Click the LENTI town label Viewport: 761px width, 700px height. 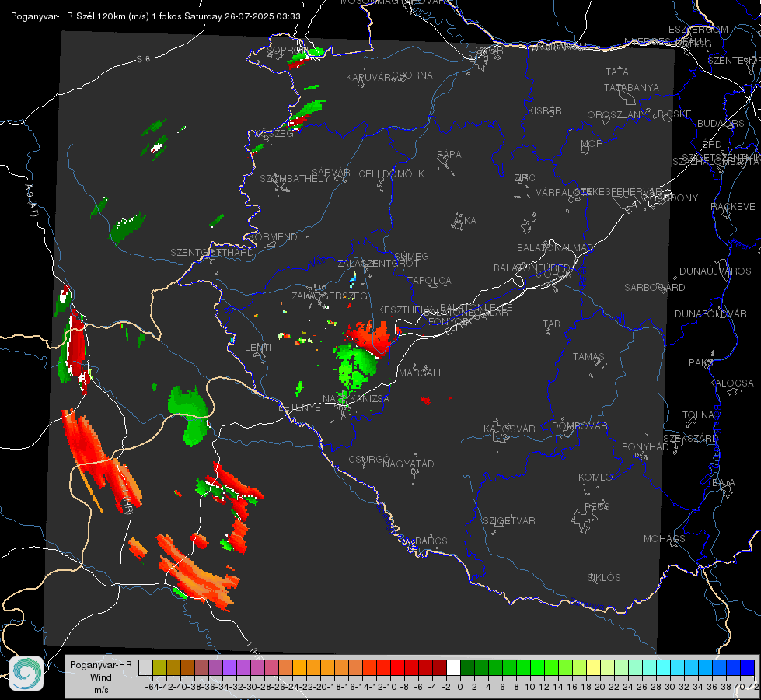(x=258, y=348)
